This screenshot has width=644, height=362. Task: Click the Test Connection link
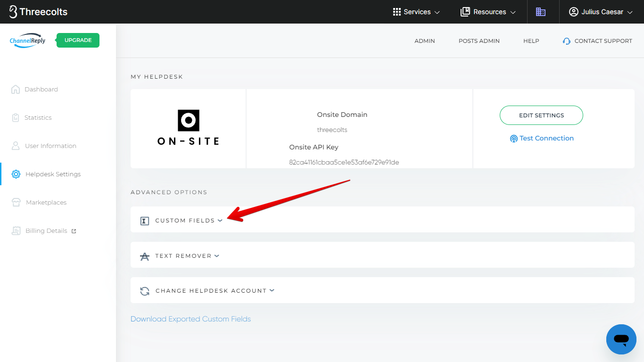point(546,138)
